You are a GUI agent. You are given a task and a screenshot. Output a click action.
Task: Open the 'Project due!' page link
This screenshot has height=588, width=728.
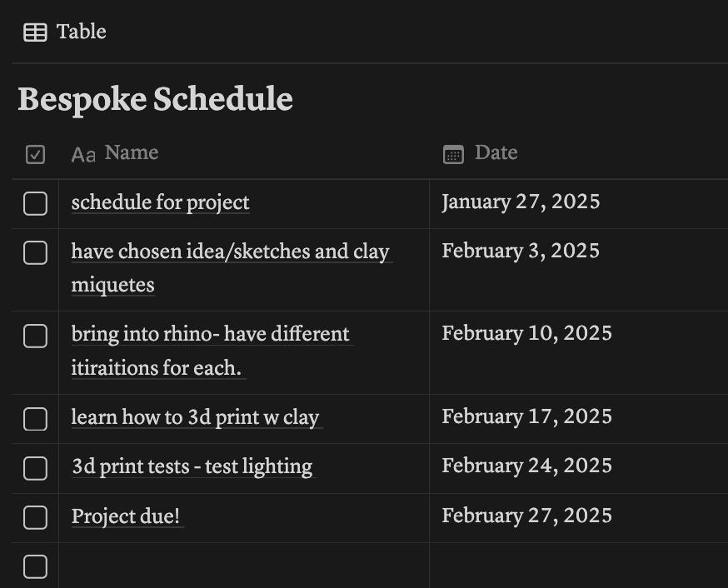pos(126,516)
